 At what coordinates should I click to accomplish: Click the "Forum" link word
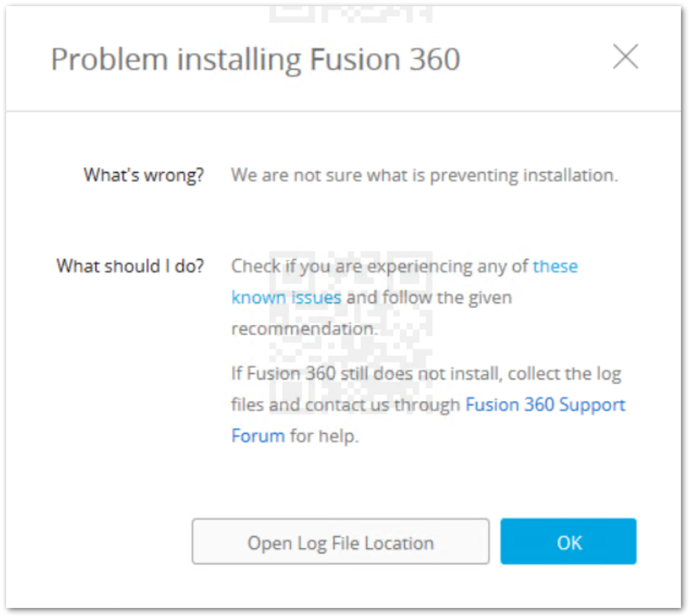point(258,436)
